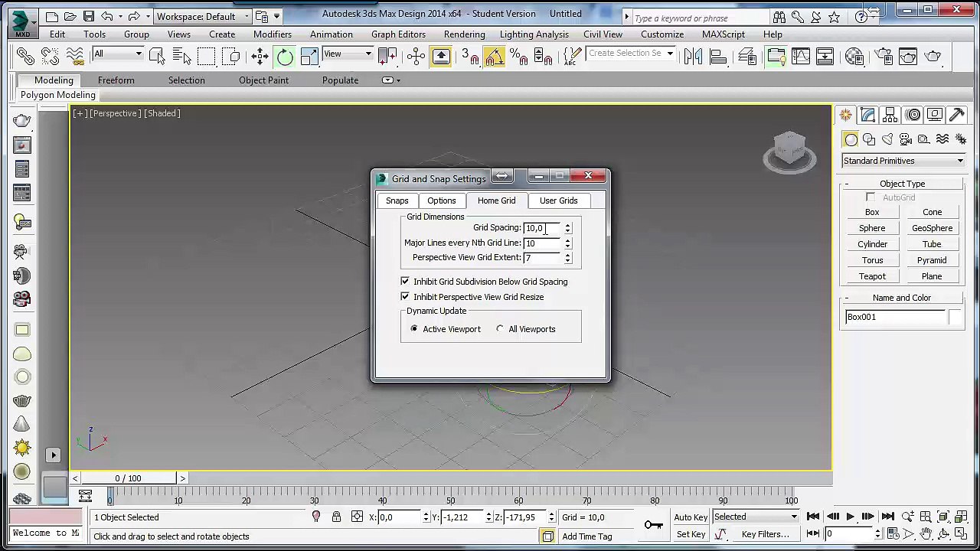Screen dimensions: 980x551
Task: Select the Active Viewport radio button
Action: click(x=414, y=329)
